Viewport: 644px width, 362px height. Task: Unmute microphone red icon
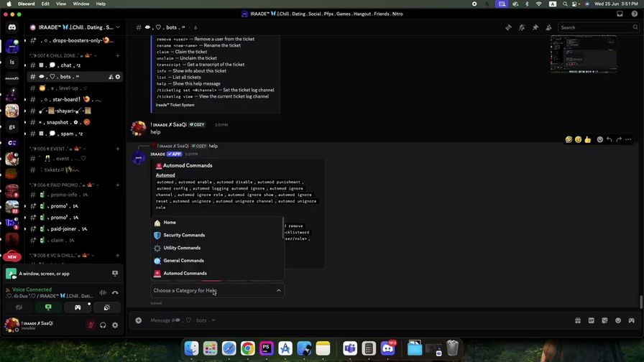(91, 325)
